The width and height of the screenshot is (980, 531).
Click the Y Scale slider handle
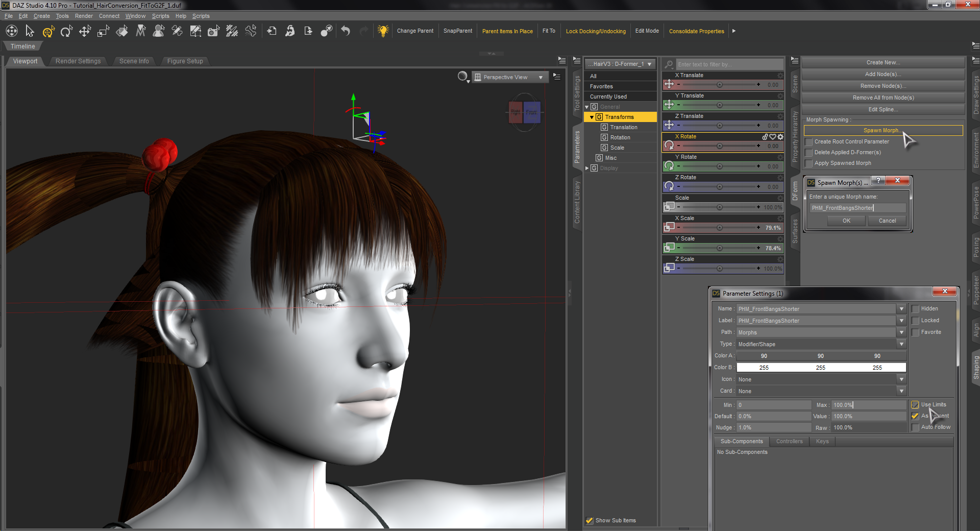coord(720,248)
